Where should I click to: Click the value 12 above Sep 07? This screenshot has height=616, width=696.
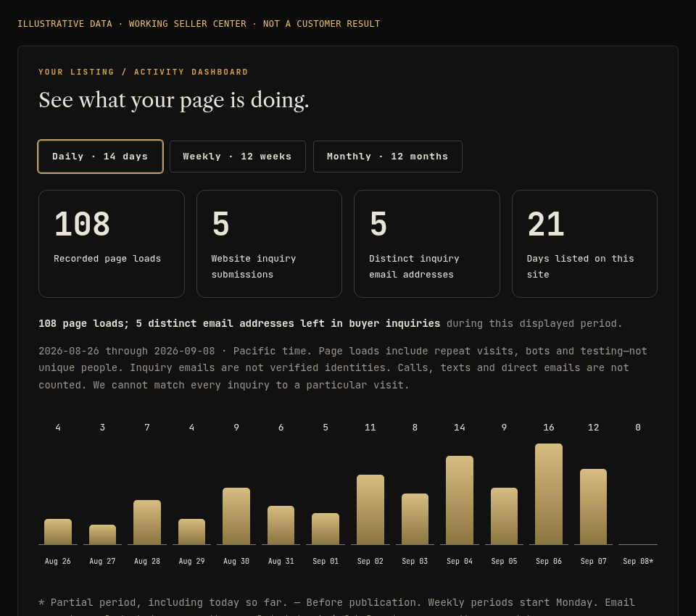594,428
